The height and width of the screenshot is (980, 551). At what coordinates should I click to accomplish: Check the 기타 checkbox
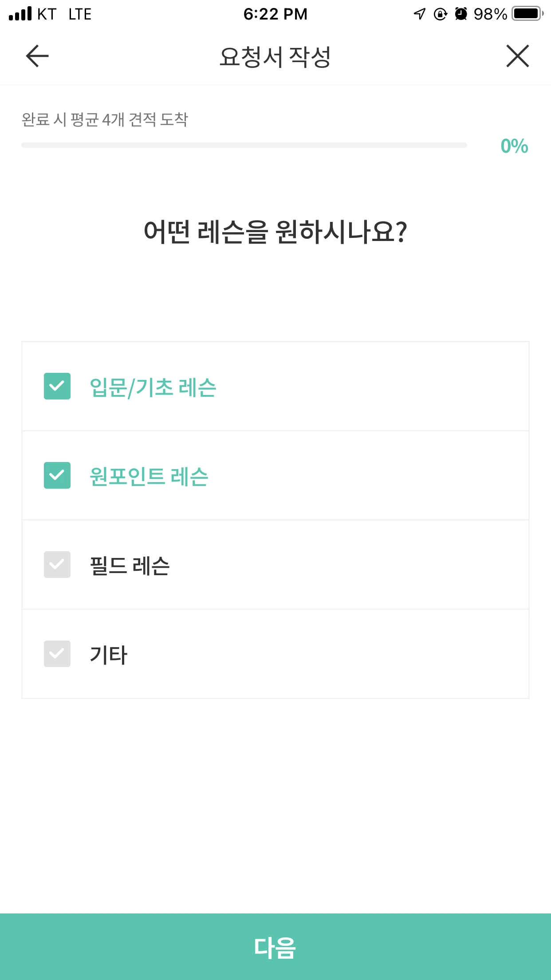point(57,654)
